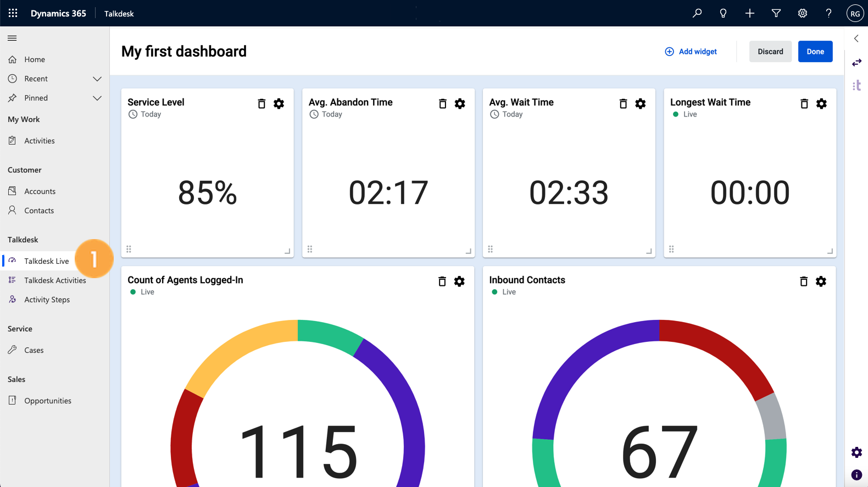Open the top bar settings gear

coord(803,13)
